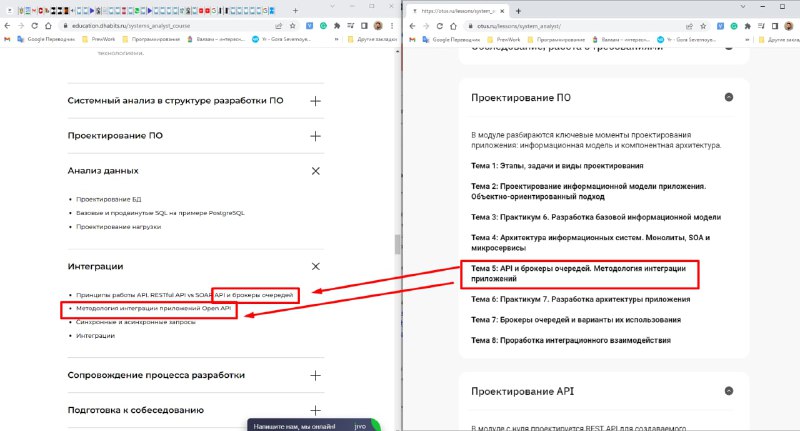Click the profile avatar in left browser

coord(378,25)
